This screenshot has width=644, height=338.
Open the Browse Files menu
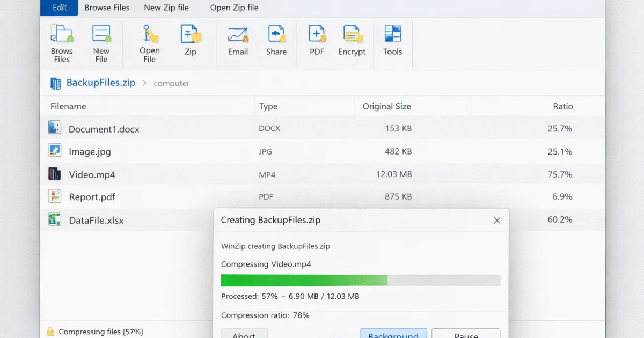coord(107,8)
